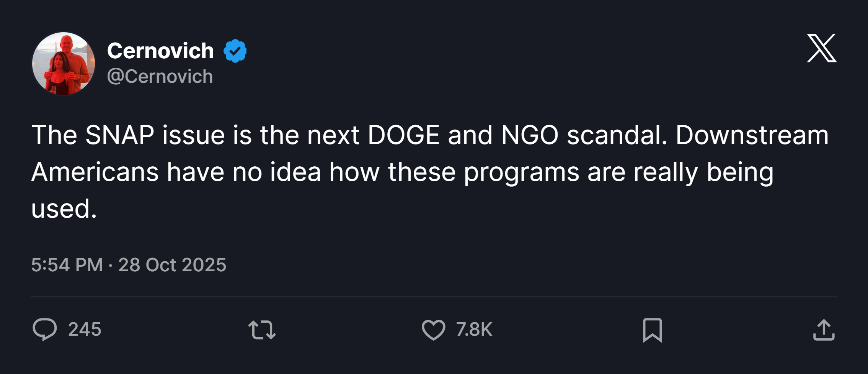Click the reply speech bubble icon

tap(45, 329)
